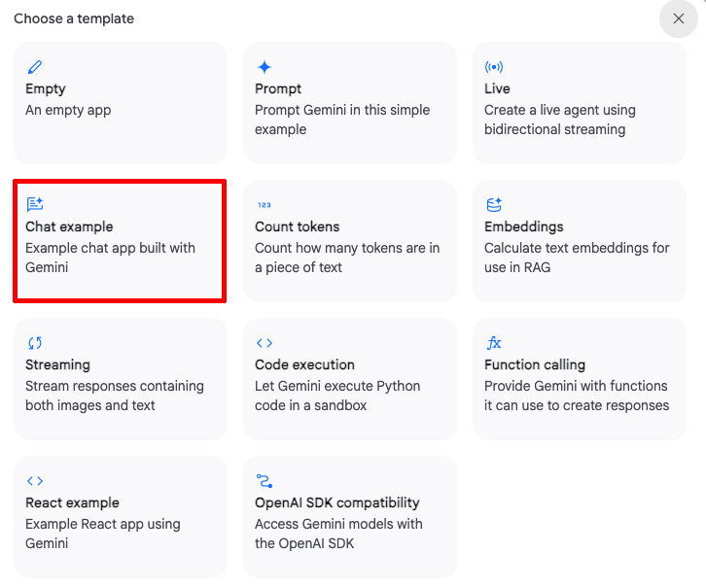Click the 123 icon on Count tokens
Image resolution: width=706 pixels, height=588 pixels.
(x=265, y=205)
